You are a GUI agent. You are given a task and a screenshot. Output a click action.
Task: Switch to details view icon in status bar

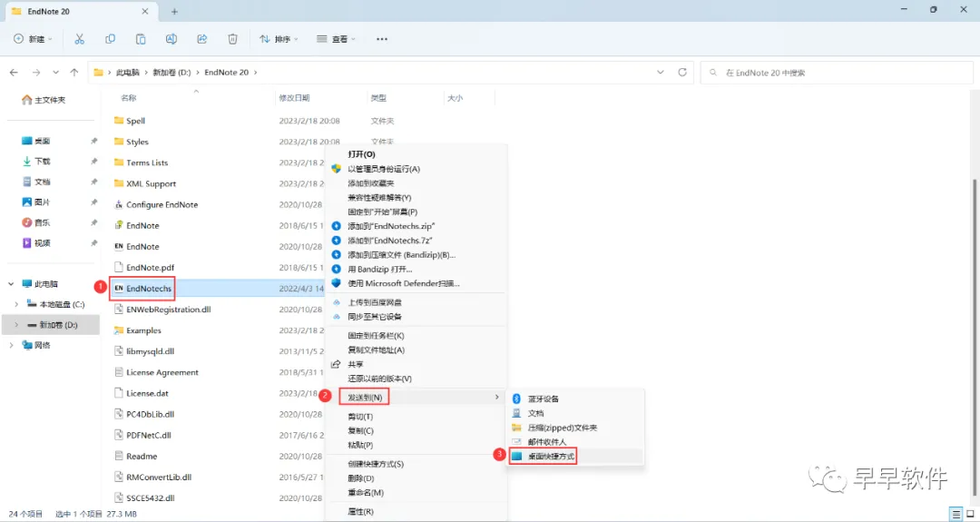pyautogui.click(x=955, y=514)
